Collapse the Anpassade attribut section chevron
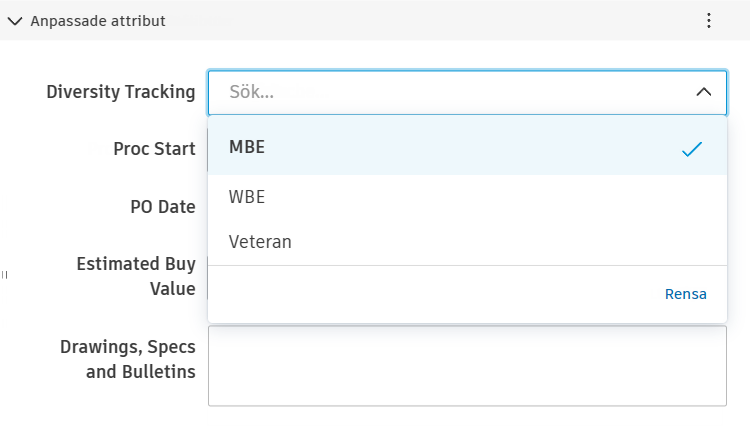The image size is (750, 436). click(15, 21)
